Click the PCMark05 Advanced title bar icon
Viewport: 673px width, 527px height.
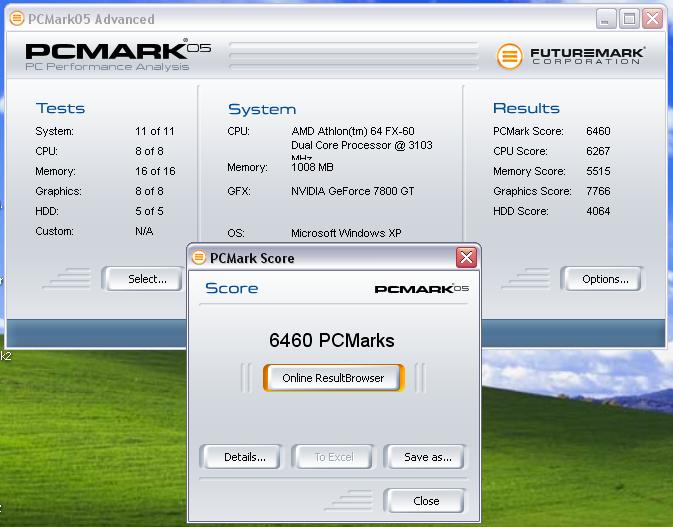[17, 18]
